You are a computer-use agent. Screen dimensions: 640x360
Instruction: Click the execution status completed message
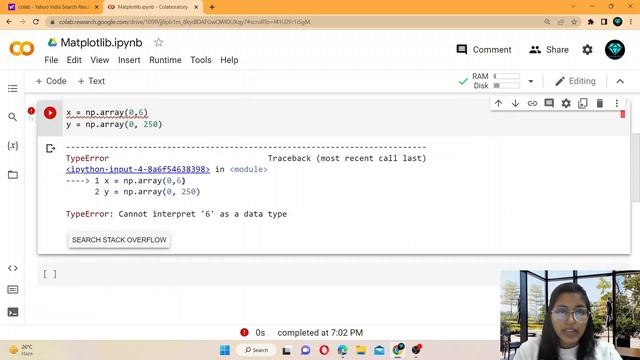click(320, 333)
